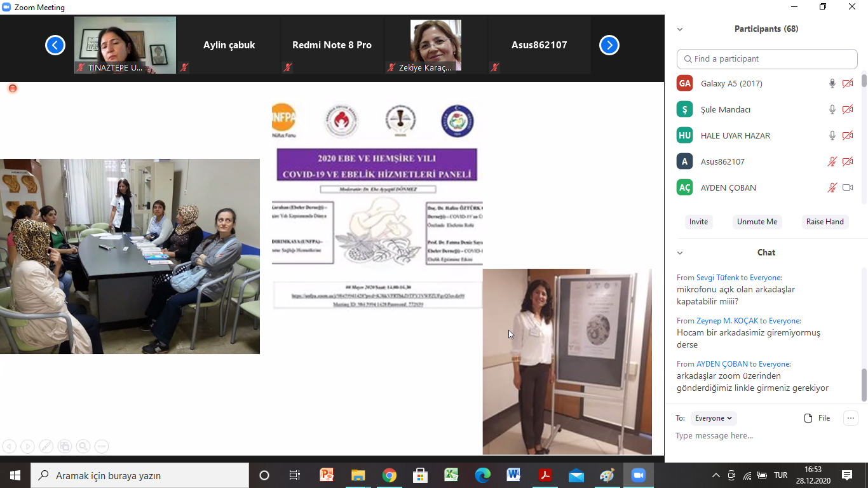Image resolution: width=868 pixels, height=488 pixels.
Task: Open the File attachment option in chat
Action: click(x=817, y=418)
